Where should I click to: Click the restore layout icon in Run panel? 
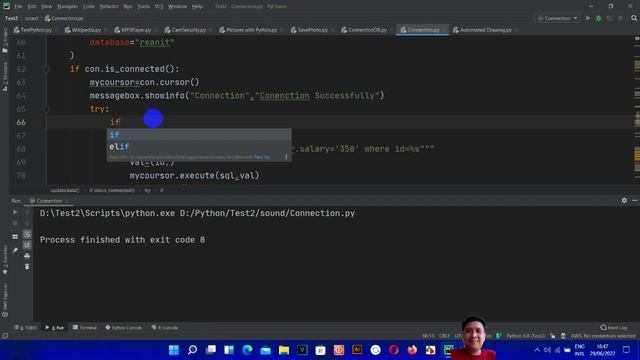point(15,236)
